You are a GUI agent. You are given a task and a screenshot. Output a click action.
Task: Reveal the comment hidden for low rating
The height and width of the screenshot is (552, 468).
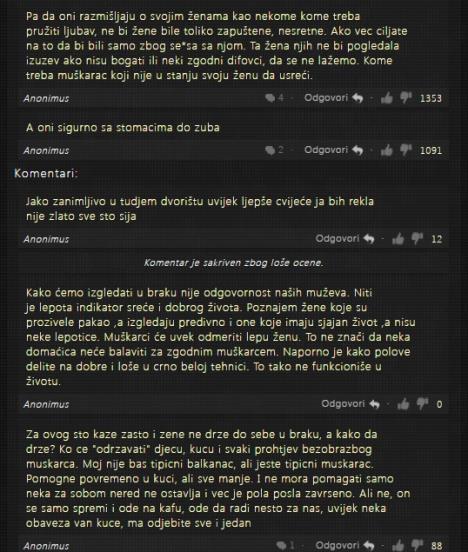(x=233, y=263)
